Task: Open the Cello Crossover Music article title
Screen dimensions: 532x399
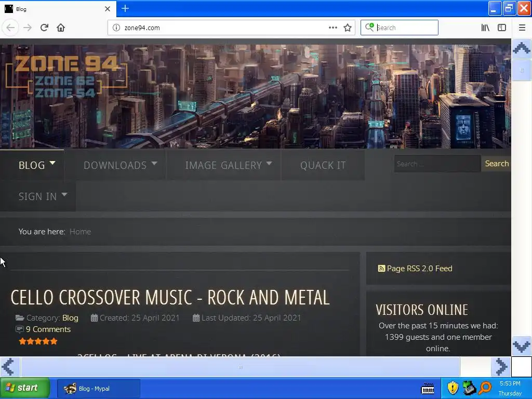Action: pos(170,298)
